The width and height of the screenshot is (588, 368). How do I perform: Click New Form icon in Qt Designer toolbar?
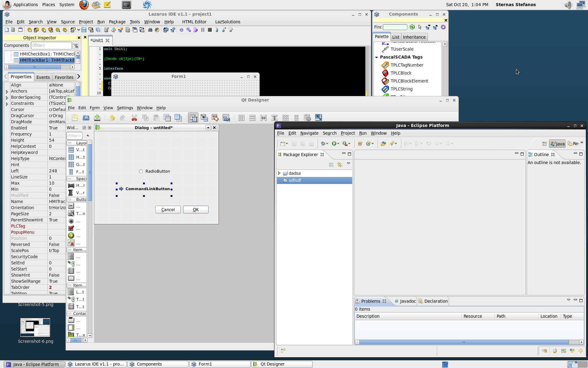(75, 118)
